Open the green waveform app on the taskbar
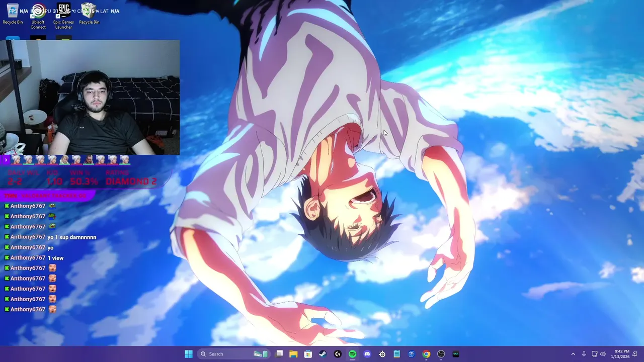Image resolution: width=644 pixels, height=362 pixels. click(456, 354)
